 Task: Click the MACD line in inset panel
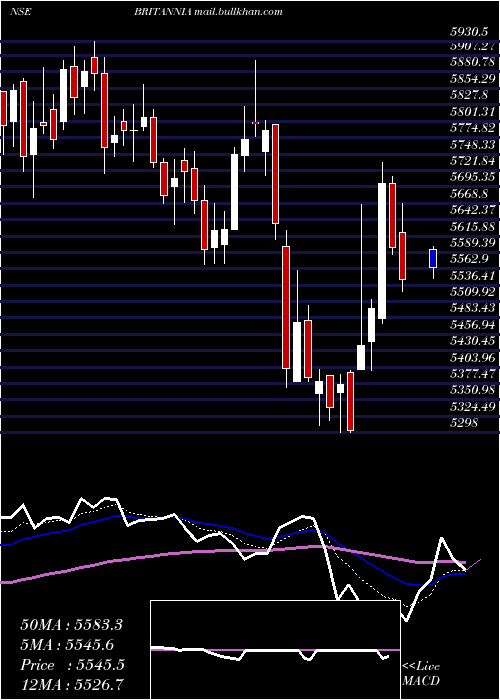pyautogui.click(x=270, y=653)
